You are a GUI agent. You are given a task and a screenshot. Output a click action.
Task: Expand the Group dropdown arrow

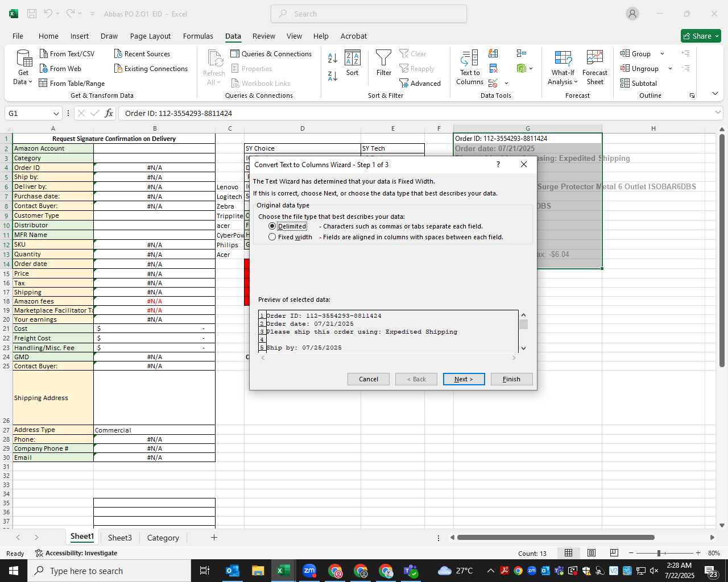662,54
